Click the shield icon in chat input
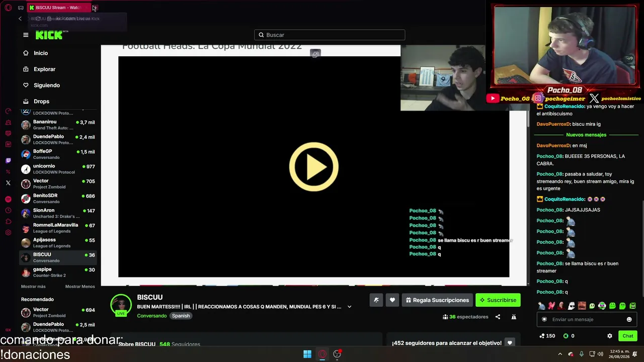This screenshot has width=644, height=362. pos(544,319)
